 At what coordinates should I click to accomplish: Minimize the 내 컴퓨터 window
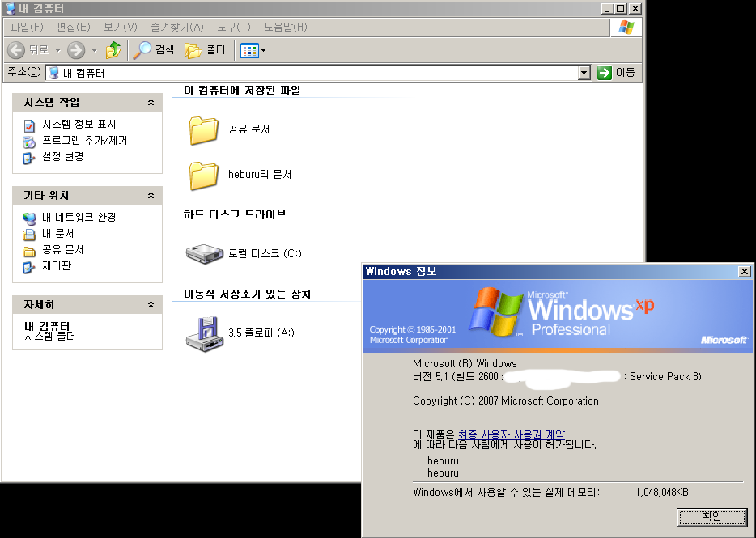click(x=608, y=9)
